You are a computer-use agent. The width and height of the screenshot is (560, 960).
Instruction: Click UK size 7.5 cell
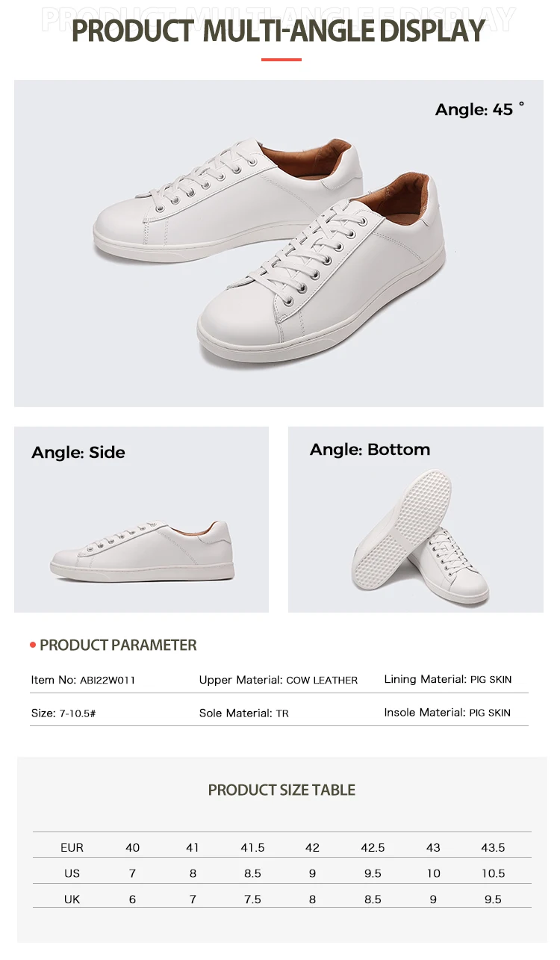(x=252, y=899)
